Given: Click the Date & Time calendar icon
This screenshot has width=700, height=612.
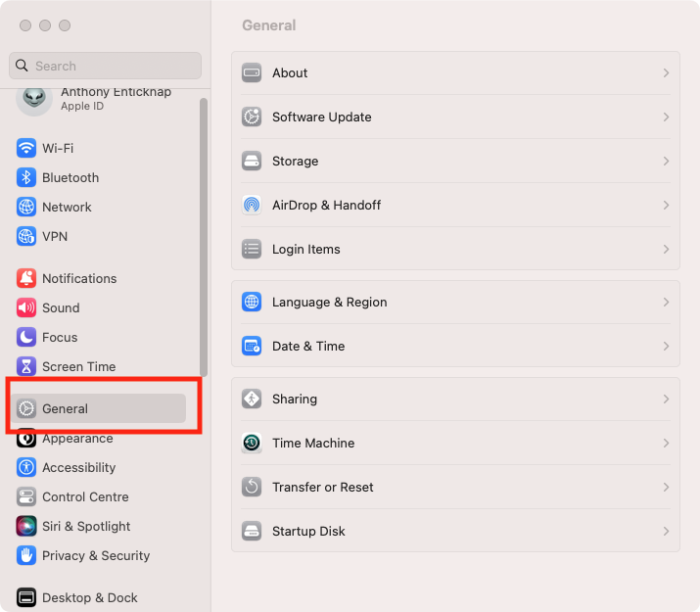Looking at the screenshot, I should [252, 347].
